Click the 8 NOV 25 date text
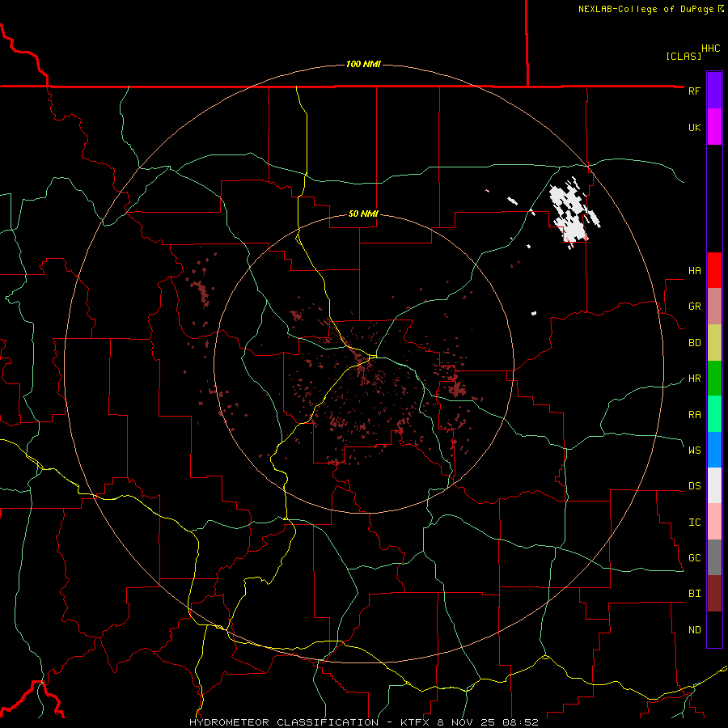Viewport: 728px width, 728px height. [x=467, y=722]
